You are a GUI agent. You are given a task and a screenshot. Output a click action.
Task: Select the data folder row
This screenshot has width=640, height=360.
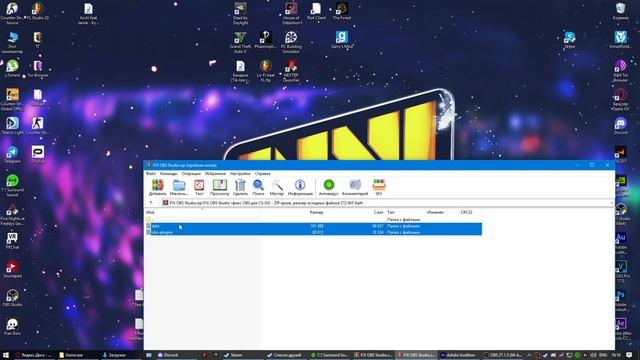click(x=313, y=226)
